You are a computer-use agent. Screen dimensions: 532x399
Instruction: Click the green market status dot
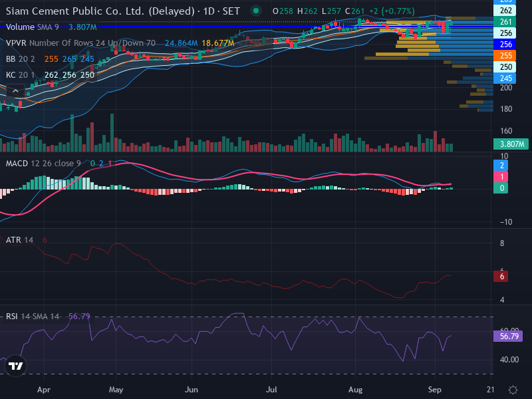(256, 11)
